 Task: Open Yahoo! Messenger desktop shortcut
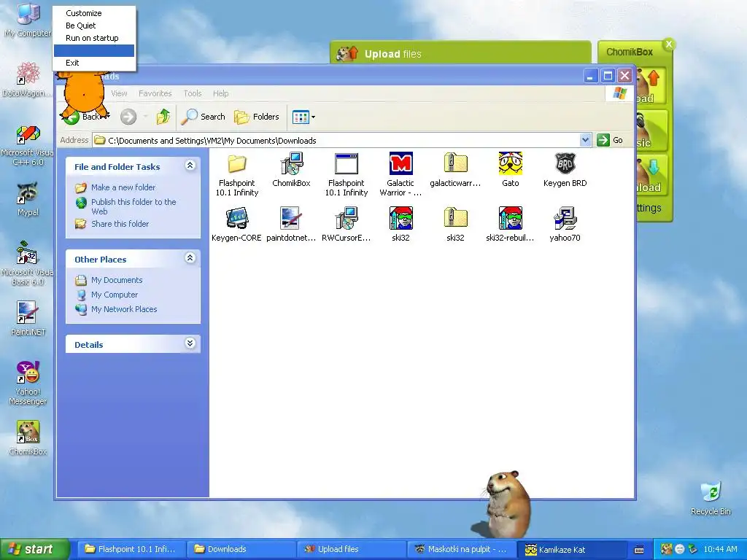28,384
